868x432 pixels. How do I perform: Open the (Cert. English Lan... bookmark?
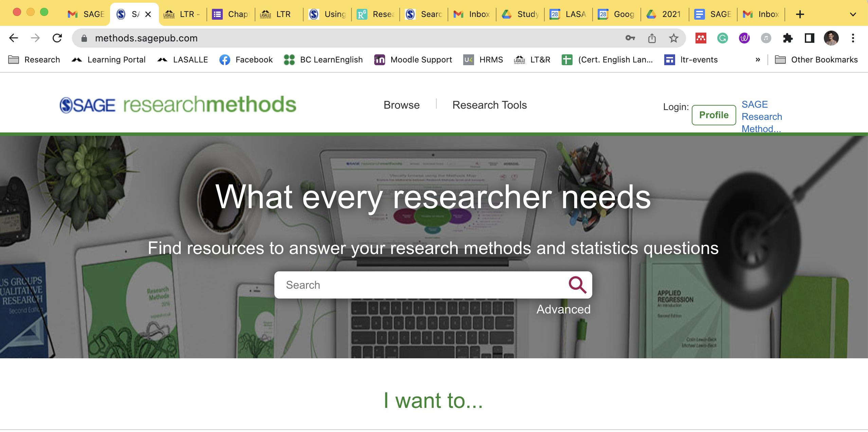coord(608,60)
